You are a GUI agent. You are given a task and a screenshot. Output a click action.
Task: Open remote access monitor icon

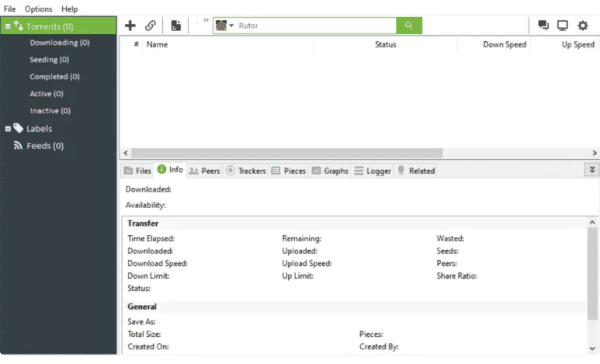(x=563, y=26)
